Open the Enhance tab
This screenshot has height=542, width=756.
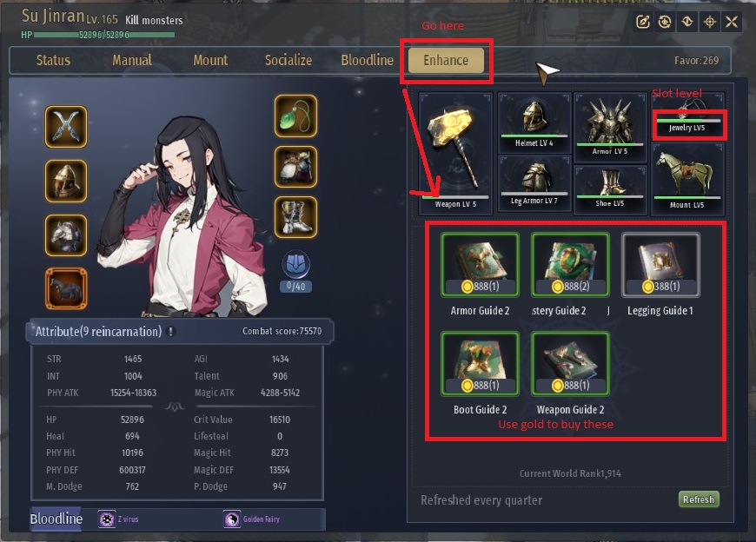pos(446,60)
